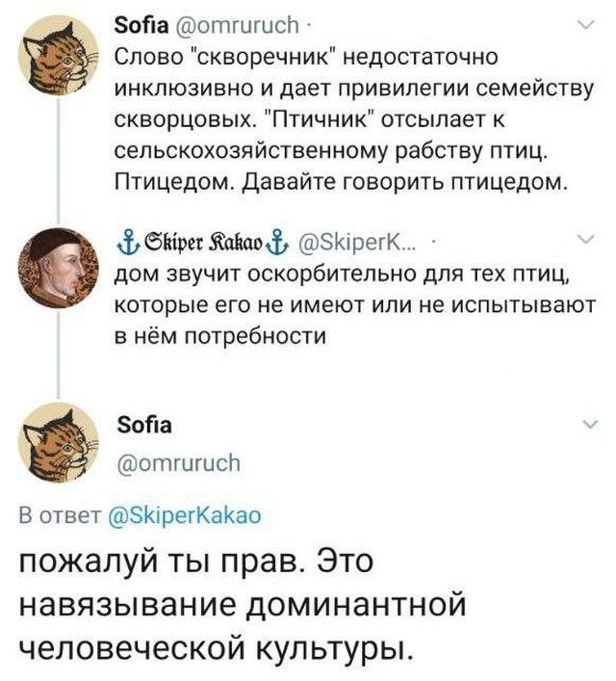Viewport: 616px width, 681px height.
Task: Expand the chevron on Sofia's bottom reply
Action: click(587, 425)
